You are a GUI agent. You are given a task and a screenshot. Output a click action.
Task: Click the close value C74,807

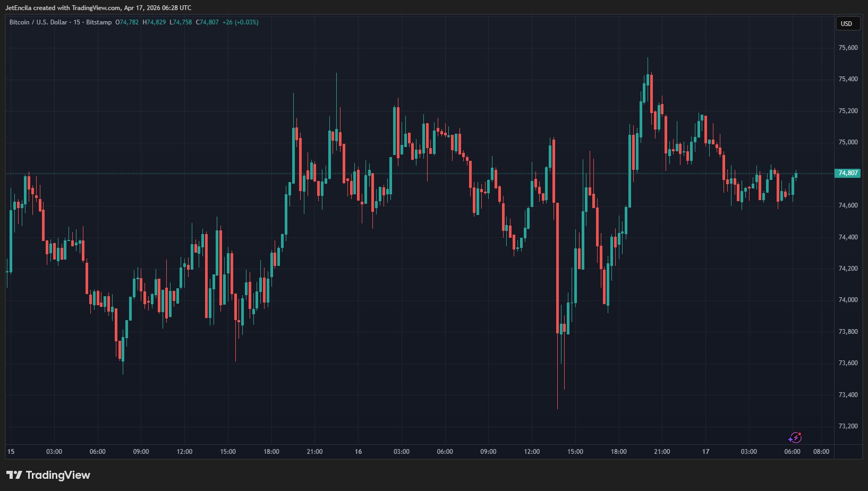(x=207, y=22)
